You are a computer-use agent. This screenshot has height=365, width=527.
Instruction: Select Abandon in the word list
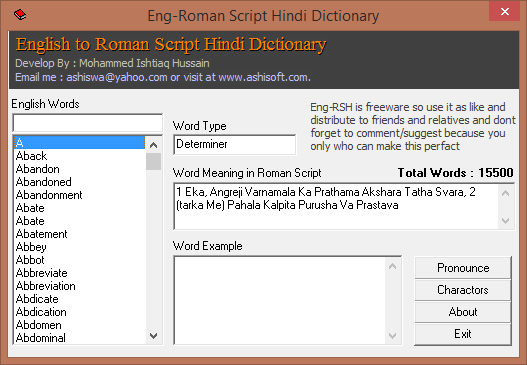pos(79,169)
